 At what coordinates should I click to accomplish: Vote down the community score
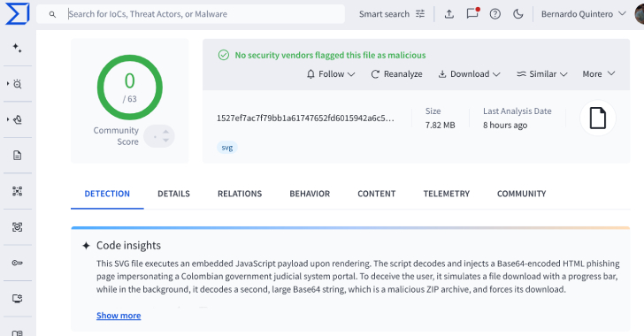(166, 141)
